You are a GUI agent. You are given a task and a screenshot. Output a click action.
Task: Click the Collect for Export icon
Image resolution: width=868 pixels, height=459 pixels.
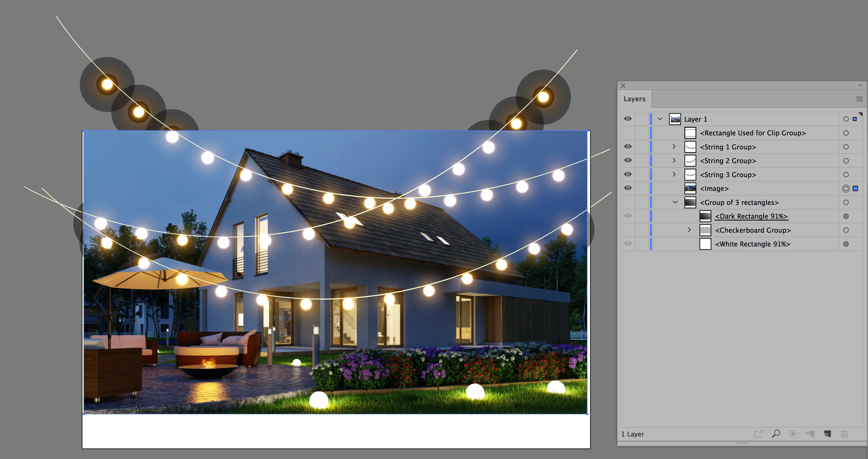(758, 434)
